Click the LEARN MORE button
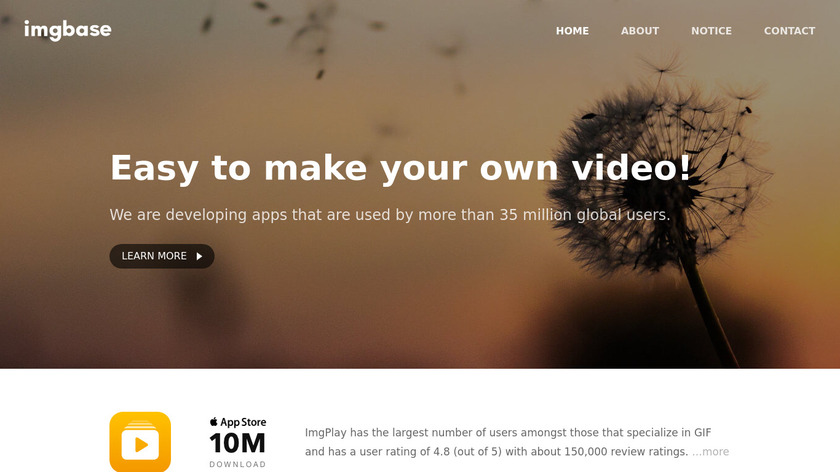 (162, 256)
